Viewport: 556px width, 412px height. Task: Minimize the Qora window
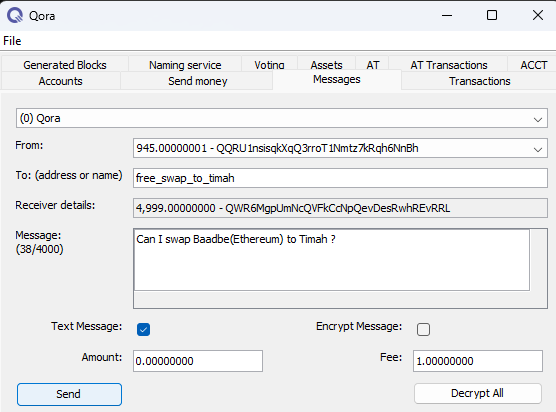(x=447, y=15)
